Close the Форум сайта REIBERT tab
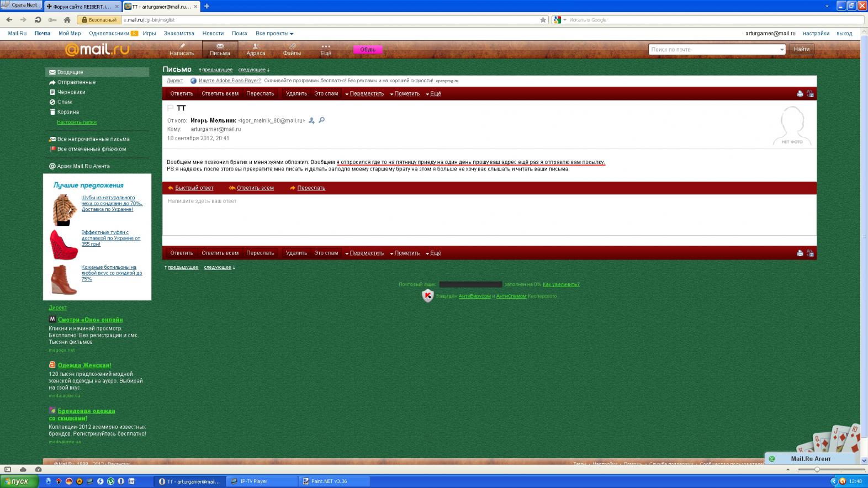This screenshot has width=868, height=488. coord(116,7)
